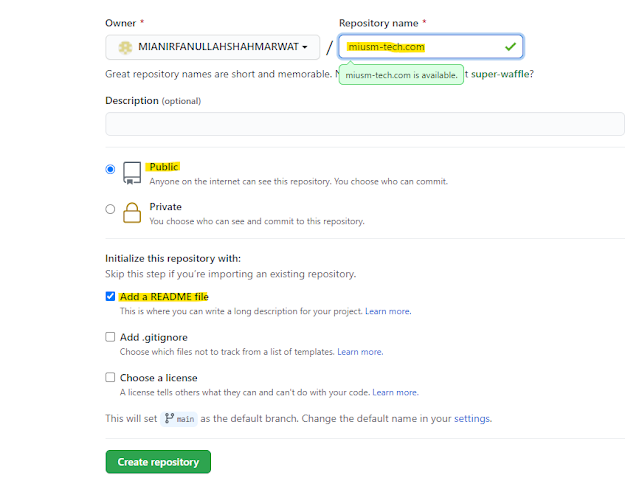Click the private repository lock icon
This screenshot has height=492, width=639.
point(132,213)
